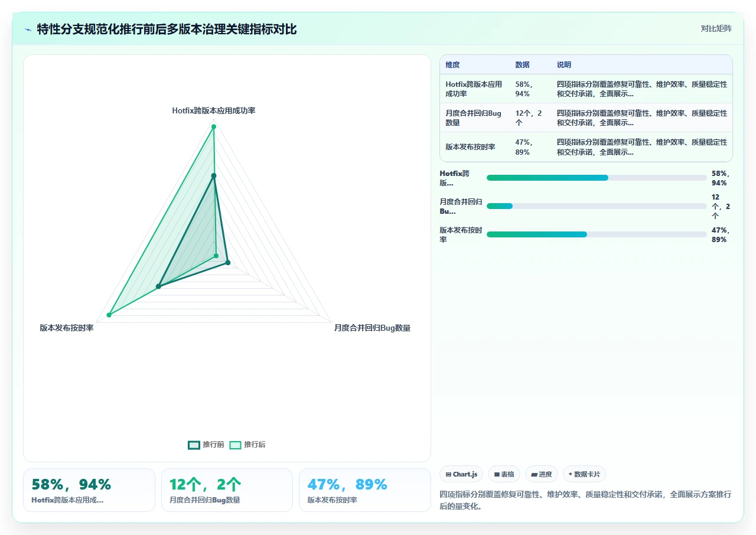The image size is (756, 535).
Task: Click the 对比矩阵 label in header
Action: 716,29
